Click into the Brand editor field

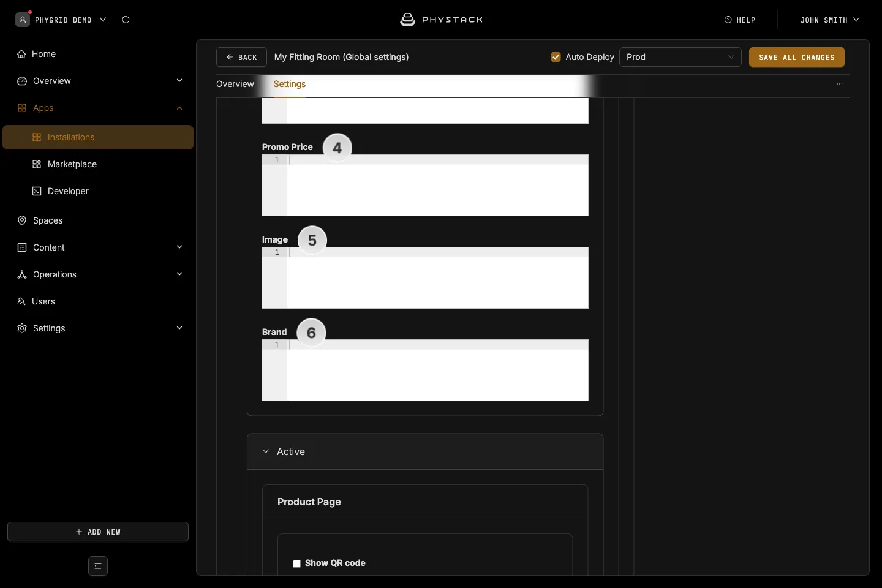[425, 371]
